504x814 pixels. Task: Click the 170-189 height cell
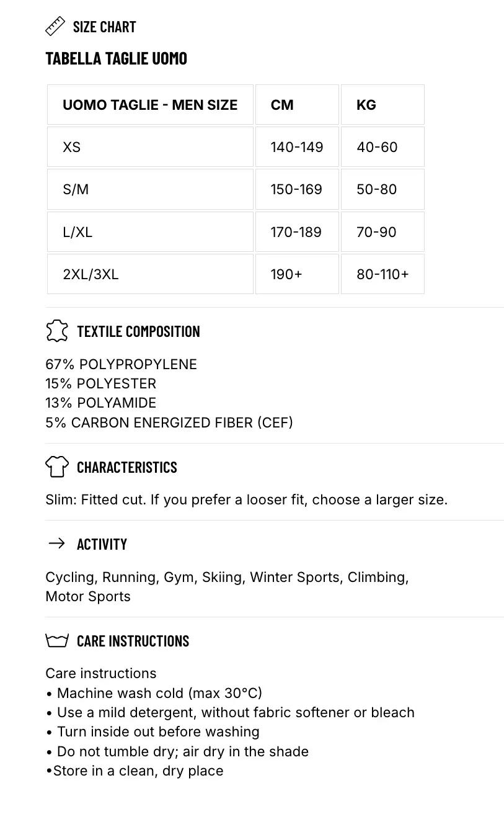(x=297, y=232)
